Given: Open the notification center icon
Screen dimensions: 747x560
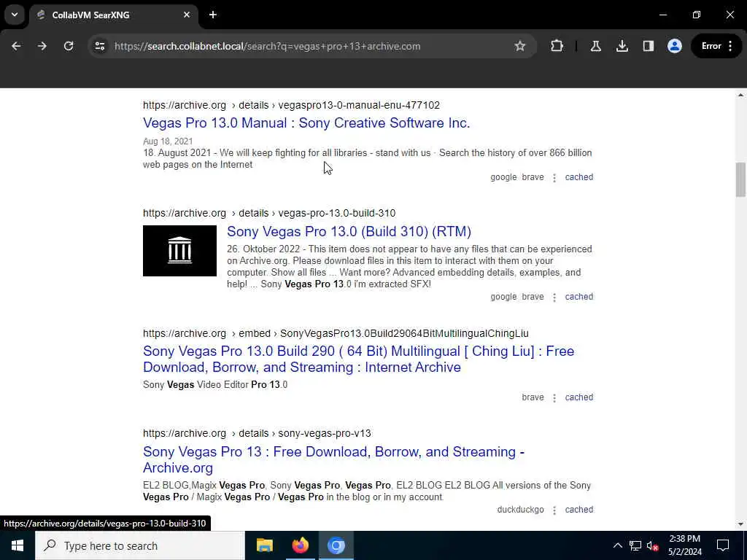Looking at the screenshot, I should 723,545.
